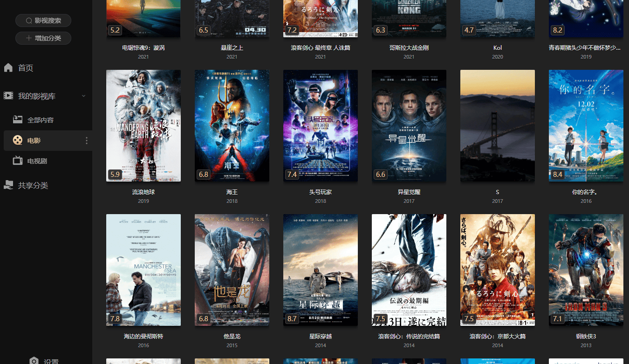Click the title text 海王
Screen dimensions: 629x364
[x=232, y=192]
